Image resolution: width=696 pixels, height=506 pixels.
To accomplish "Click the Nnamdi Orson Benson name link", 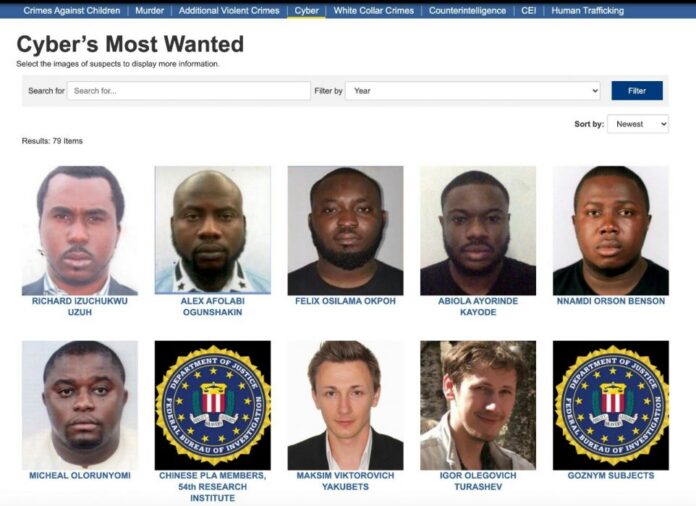I will 611,301.
